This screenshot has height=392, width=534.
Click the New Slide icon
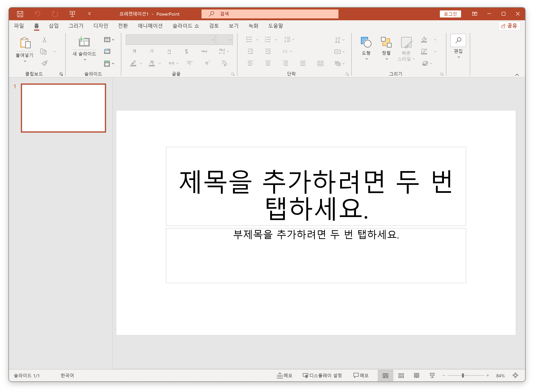(x=84, y=42)
